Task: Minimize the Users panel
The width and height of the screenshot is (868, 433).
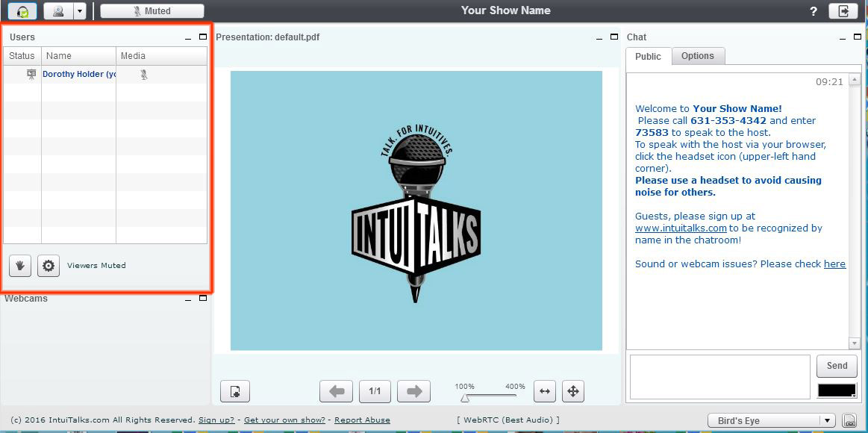Action: click(189, 38)
